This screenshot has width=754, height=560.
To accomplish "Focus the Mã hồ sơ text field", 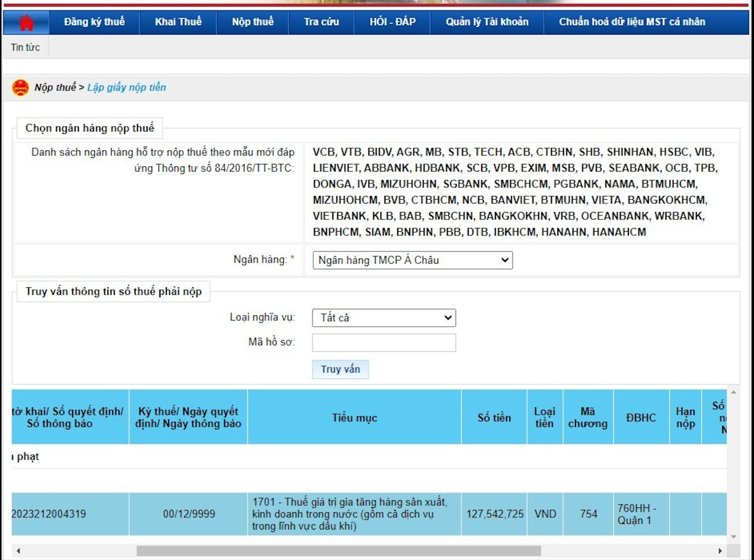I will 384,342.
